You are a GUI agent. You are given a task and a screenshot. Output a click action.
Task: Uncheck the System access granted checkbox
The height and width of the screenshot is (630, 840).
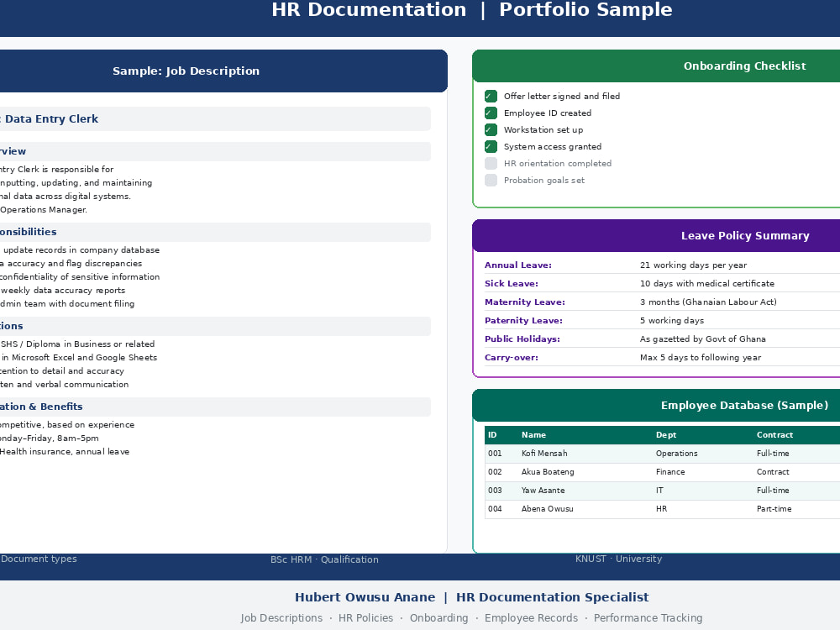click(x=491, y=147)
